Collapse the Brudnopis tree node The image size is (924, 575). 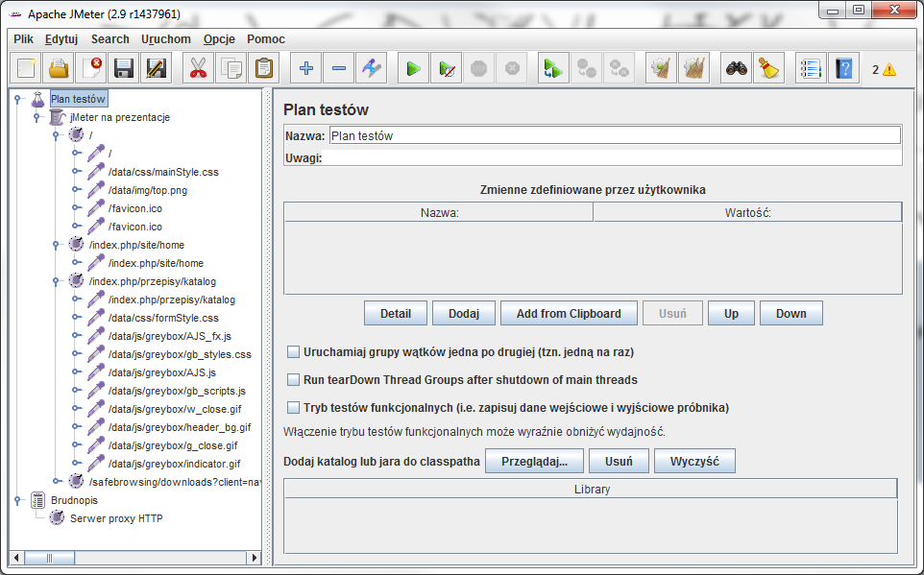click(17, 500)
